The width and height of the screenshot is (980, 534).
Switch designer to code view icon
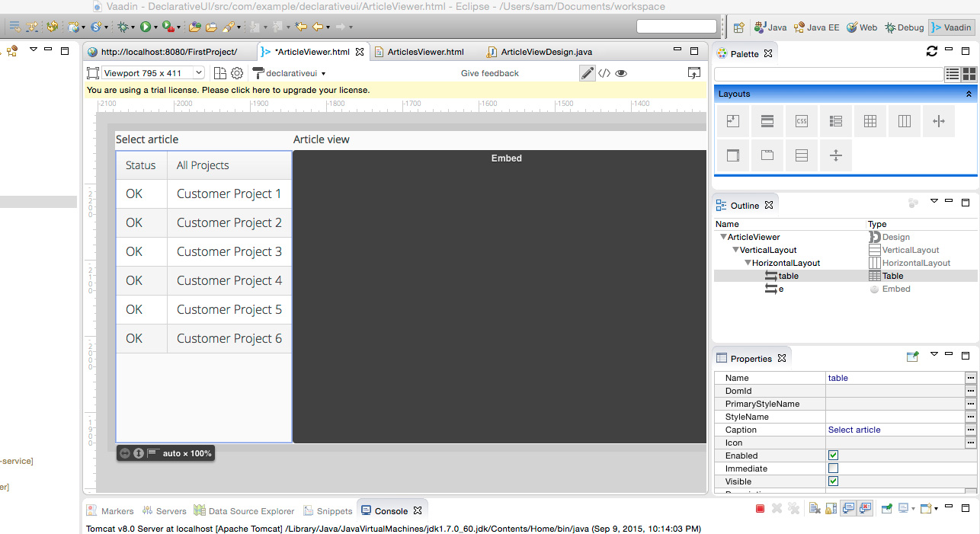click(604, 73)
